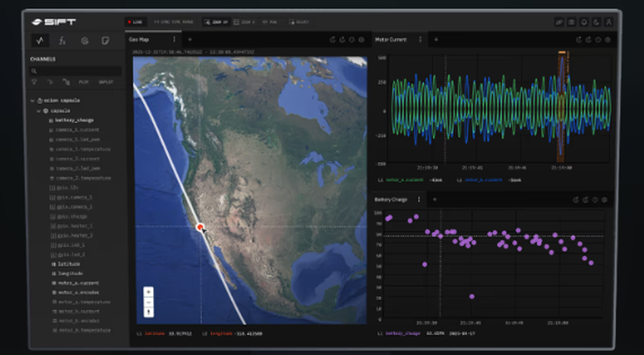
Task: Click the orange annotation marker on Motor Current
Action: pos(562,53)
